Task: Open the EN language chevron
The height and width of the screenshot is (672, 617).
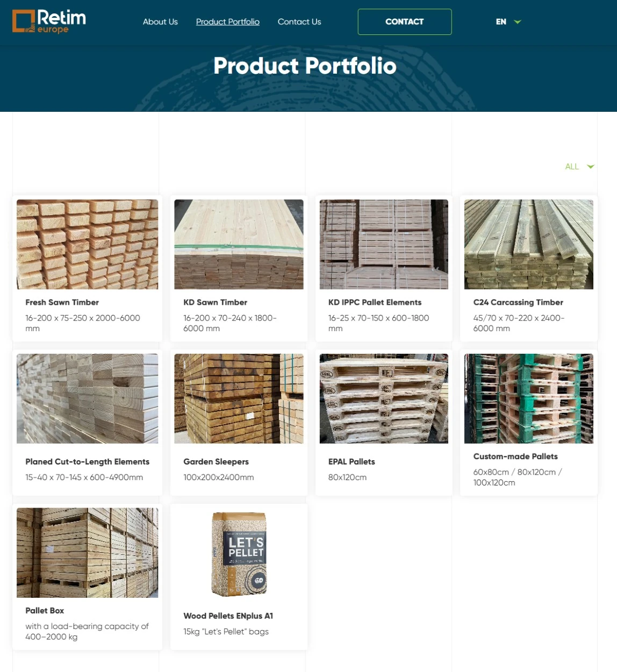Action: pyautogui.click(x=518, y=22)
